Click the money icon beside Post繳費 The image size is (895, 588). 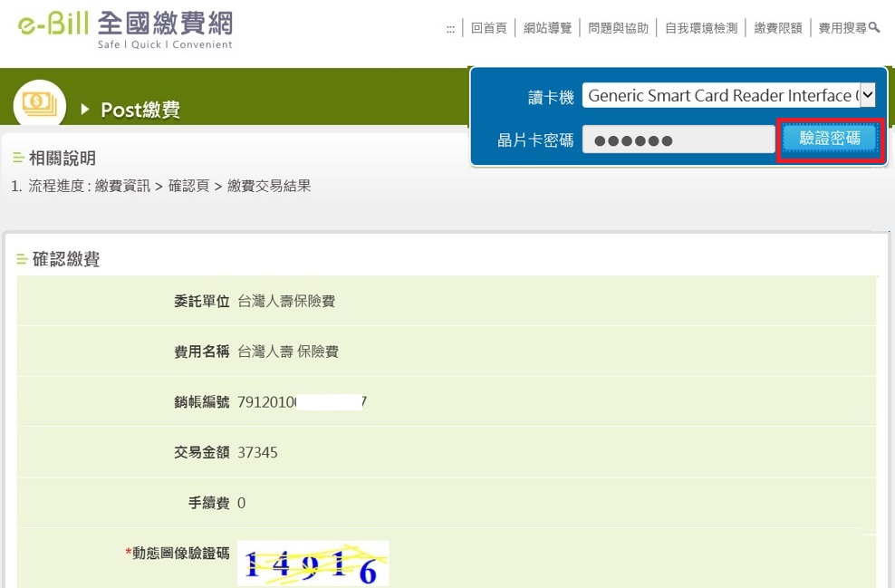(39, 104)
